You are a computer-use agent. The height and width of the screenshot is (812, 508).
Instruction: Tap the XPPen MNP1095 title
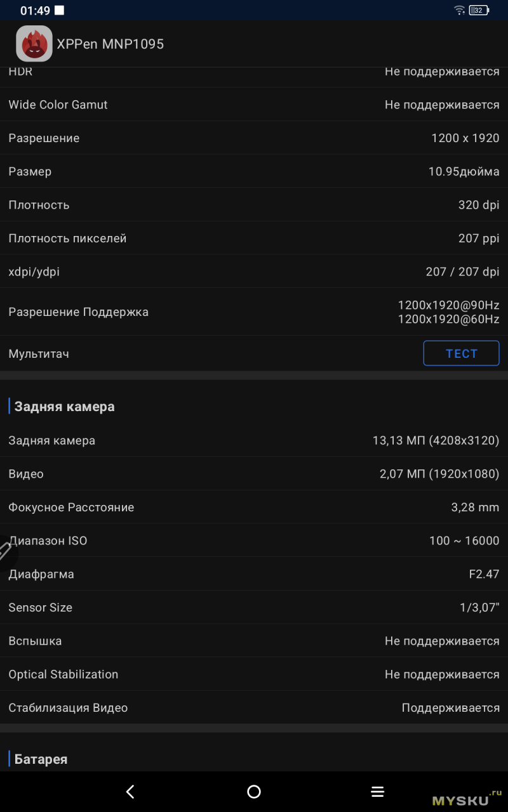[x=110, y=44]
